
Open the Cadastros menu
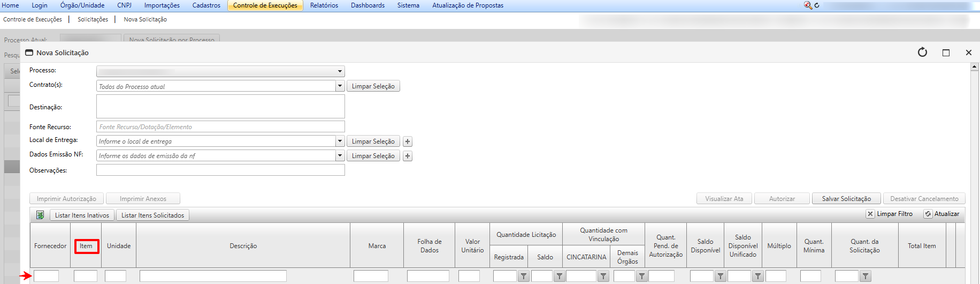(206, 5)
